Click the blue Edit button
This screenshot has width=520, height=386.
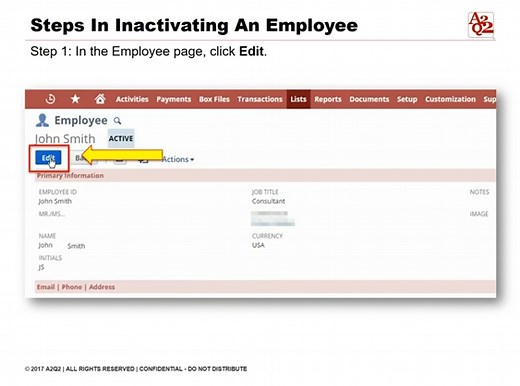(x=48, y=158)
